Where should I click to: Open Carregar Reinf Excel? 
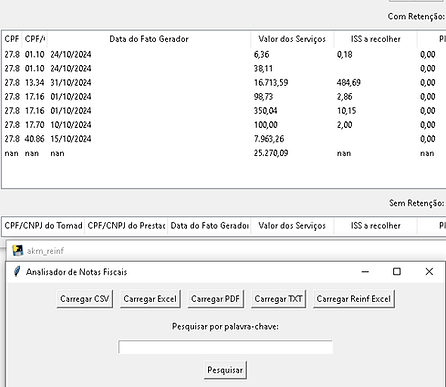[354, 299]
